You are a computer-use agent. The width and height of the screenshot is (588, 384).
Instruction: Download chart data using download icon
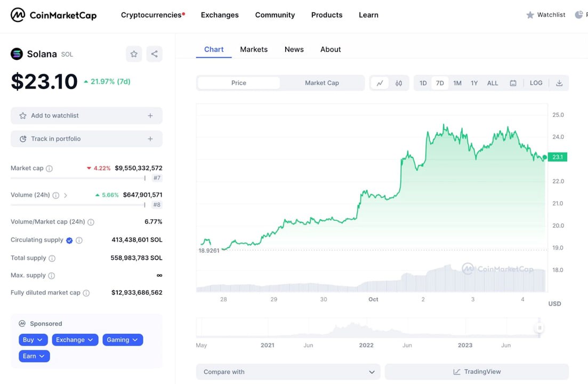point(559,83)
